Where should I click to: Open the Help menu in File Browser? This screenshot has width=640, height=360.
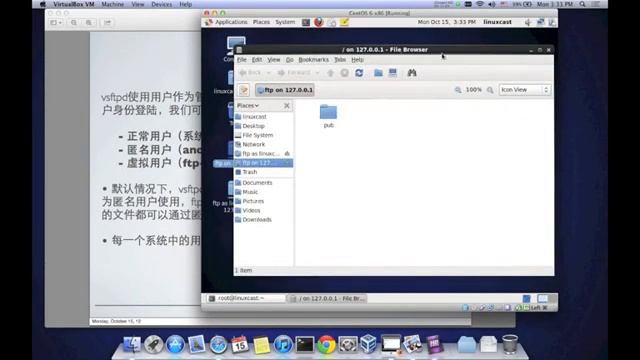[358, 60]
